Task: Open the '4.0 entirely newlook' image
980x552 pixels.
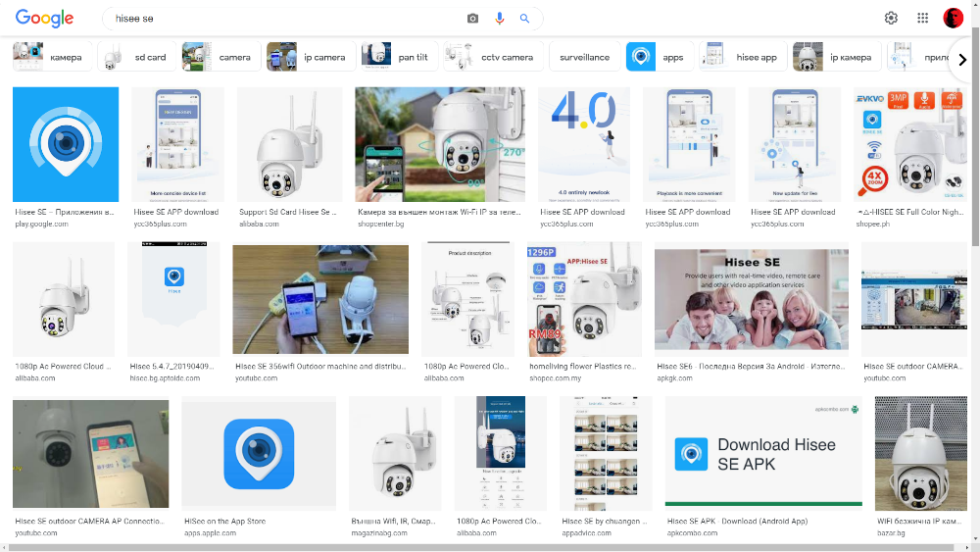Action: pyautogui.click(x=584, y=144)
